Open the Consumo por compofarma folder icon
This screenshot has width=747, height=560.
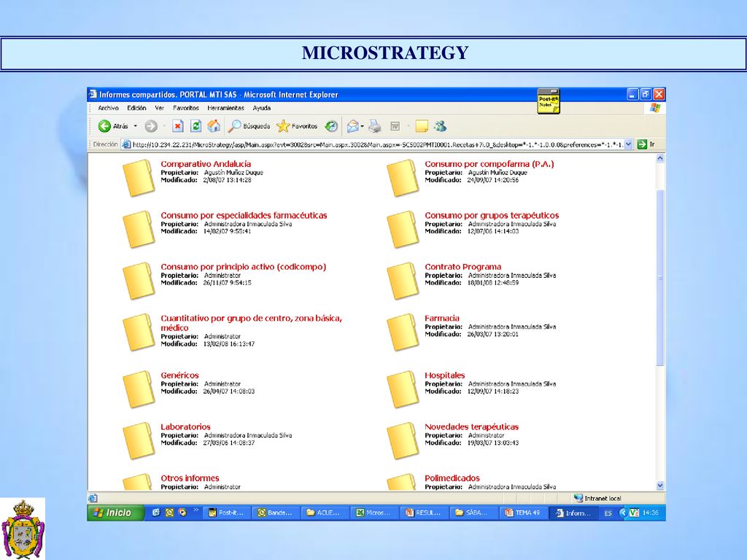[403, 178]
